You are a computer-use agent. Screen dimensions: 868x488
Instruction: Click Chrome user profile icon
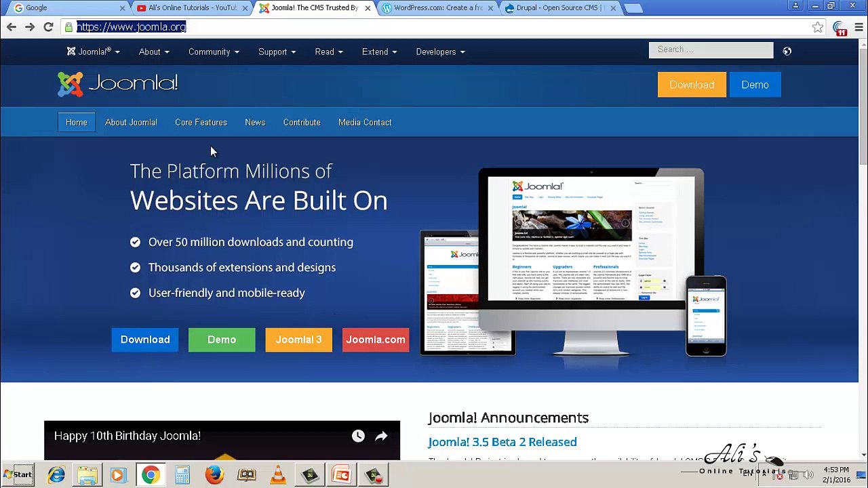point(795,5)
